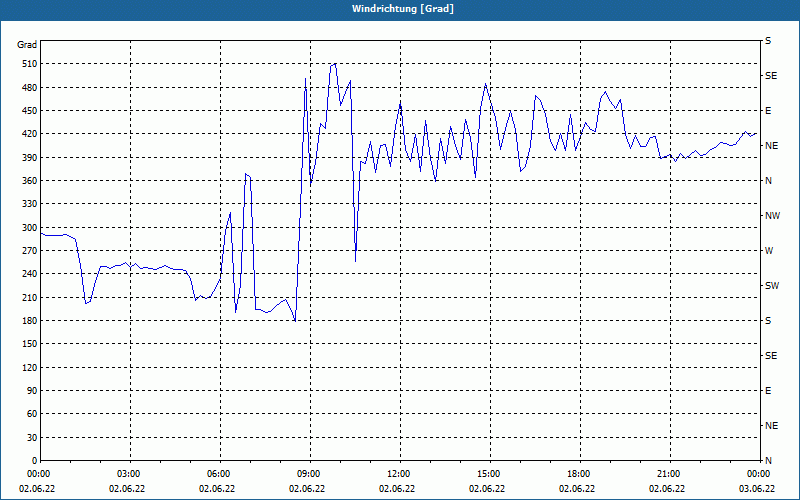Click the 00:00 label above date 03.06.22
The height and width of the screenshot is (500, 800).
[x=757, y=474]
